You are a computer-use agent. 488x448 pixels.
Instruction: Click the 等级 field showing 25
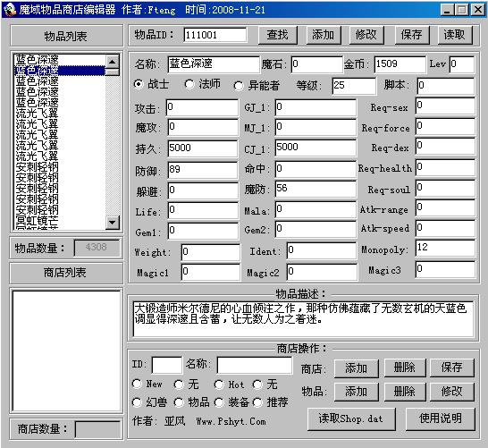click(354, 86)
